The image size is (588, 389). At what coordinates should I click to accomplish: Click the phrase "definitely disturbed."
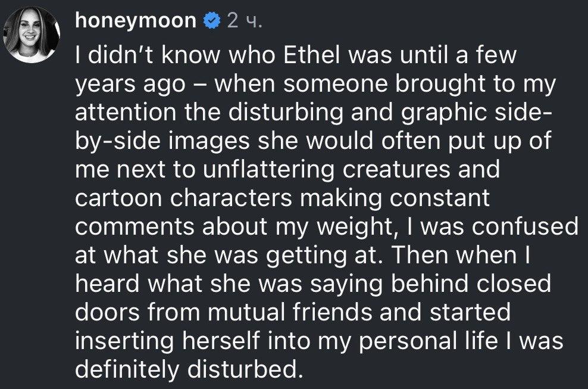[188, 369]
